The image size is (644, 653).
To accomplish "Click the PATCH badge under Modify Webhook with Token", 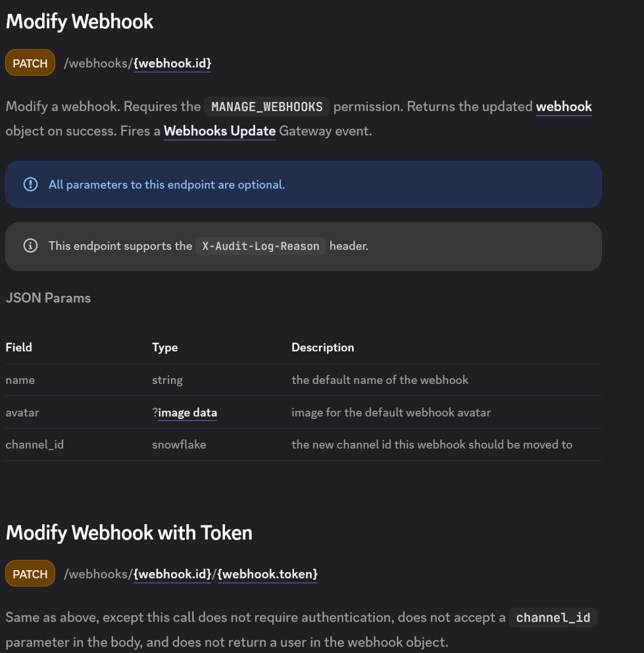I will (30, 574).
